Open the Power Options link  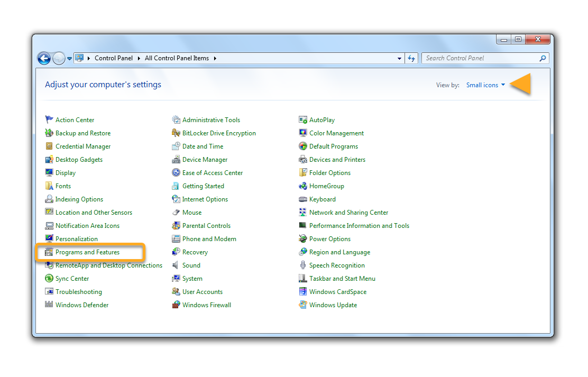pos(330,239)
